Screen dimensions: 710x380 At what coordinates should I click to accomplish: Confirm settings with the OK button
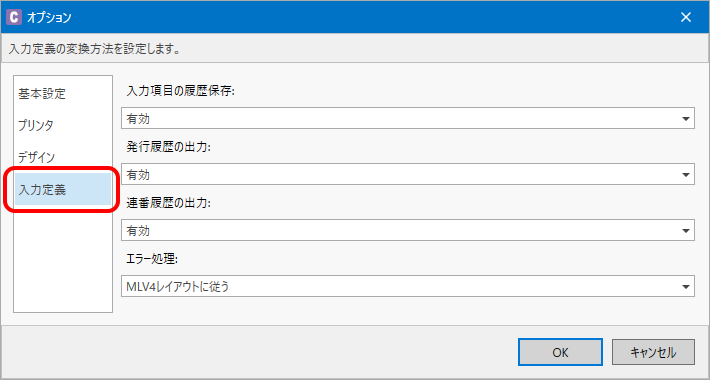click(x=560, y=352)
